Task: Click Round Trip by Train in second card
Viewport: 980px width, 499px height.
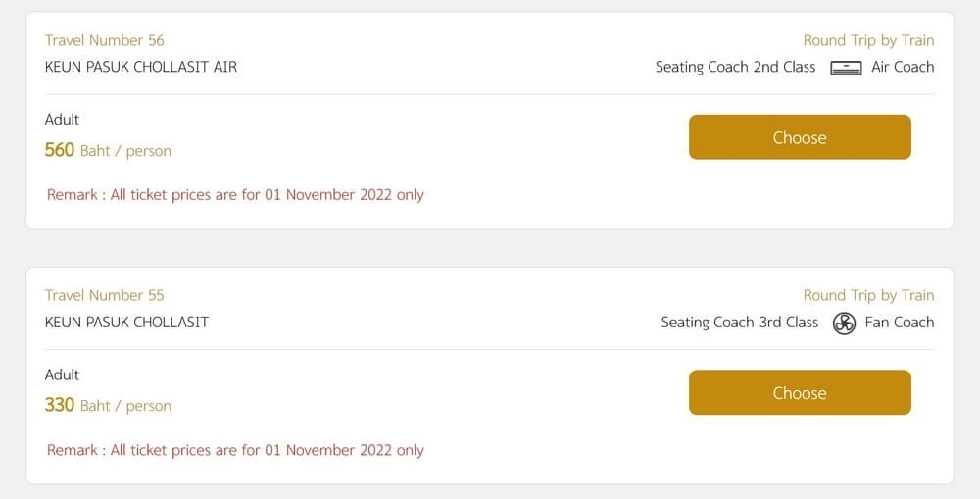Action: 868,295
